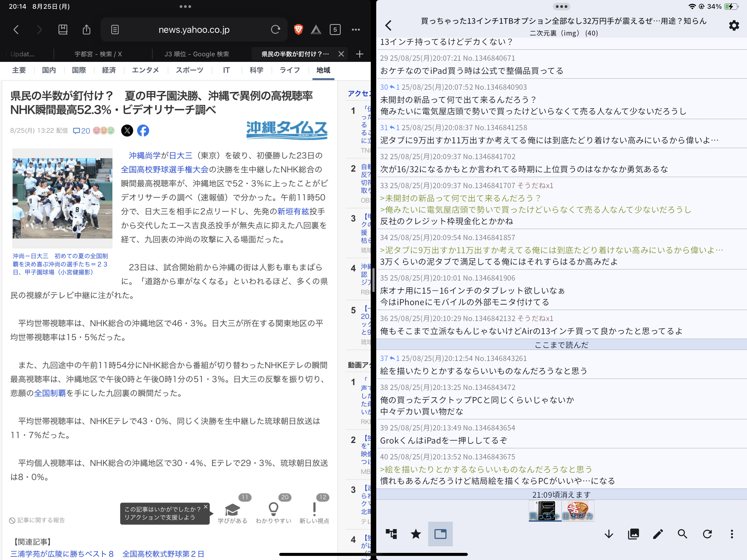Dismiss the reaction prompt tooltip
The width and height of the screenshot is (747, 560).
point(206,507)
